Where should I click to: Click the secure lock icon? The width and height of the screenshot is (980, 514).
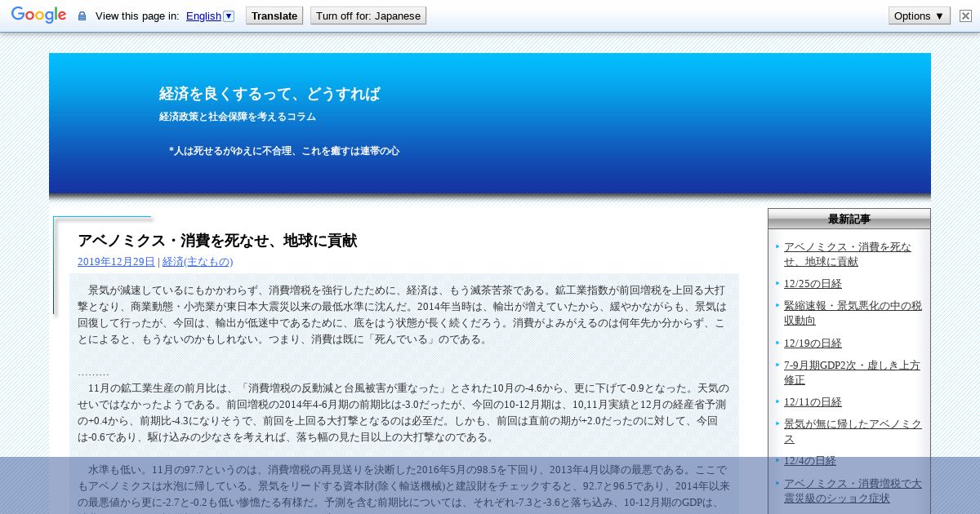(x=82, y=16)
